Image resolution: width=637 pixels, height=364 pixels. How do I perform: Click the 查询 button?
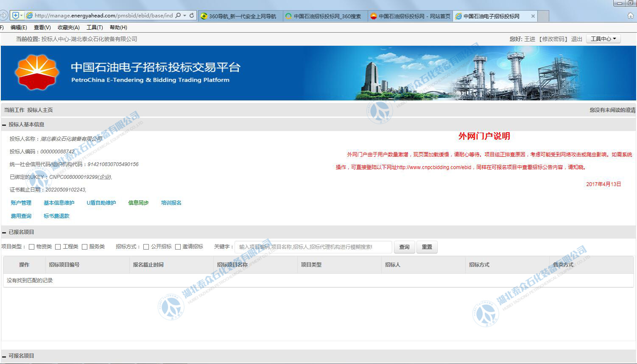click(x=404, y=247)
